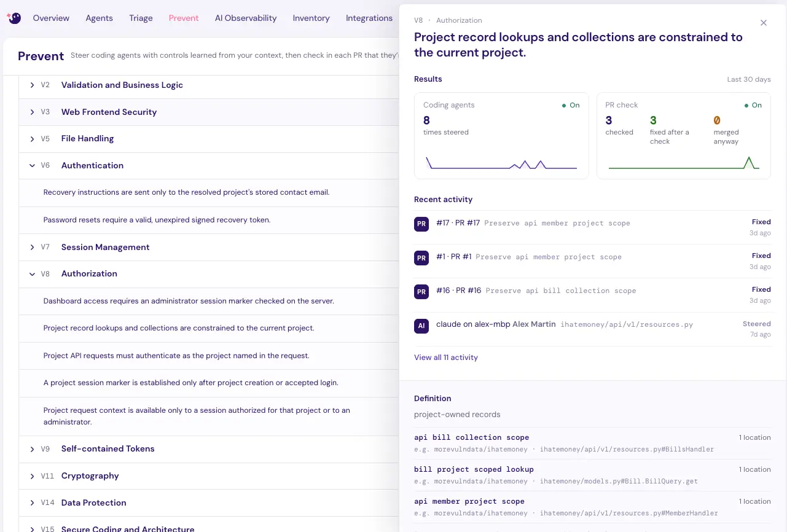This screenshot has width=787, height=532.
Task: Open the bill project scoped lookup definition
Action: (x=592, y=475)
